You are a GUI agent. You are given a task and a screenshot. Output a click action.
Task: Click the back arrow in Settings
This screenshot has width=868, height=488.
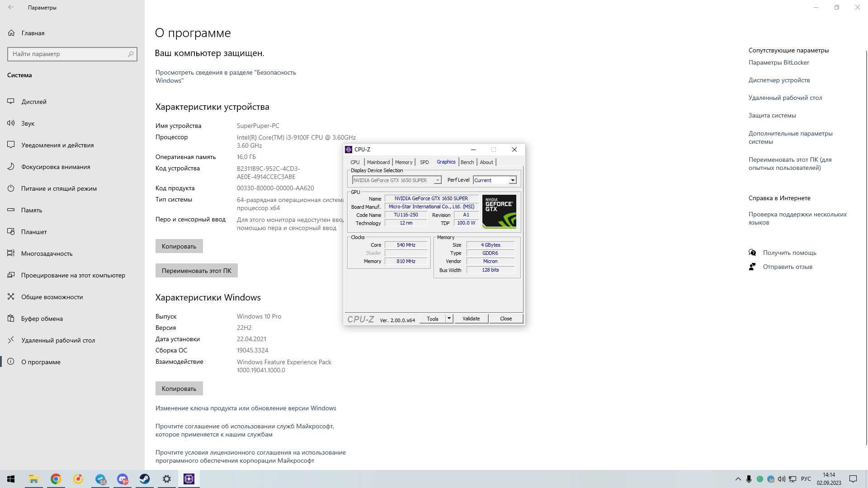click(x=11, y=7)
